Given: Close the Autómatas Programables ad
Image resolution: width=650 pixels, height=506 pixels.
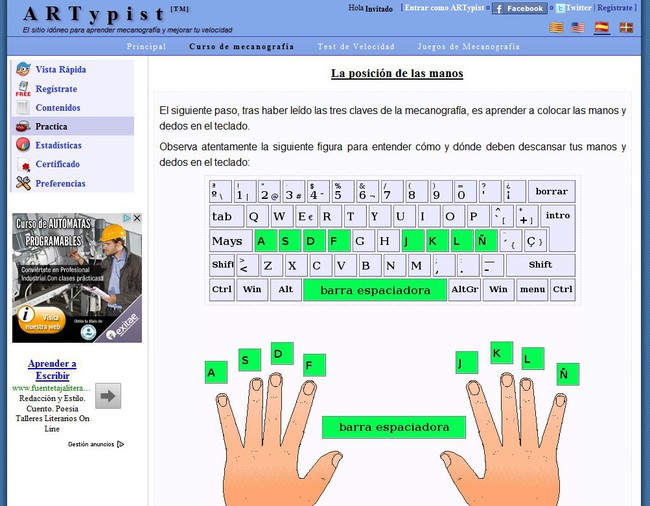Looking at the screenshot, I should point(137,218).
